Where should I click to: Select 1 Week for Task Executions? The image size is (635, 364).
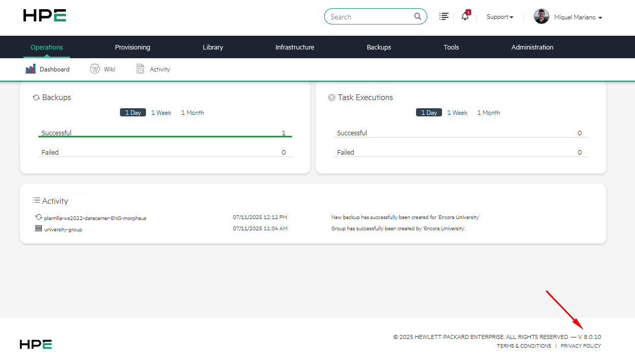(457, 113)
